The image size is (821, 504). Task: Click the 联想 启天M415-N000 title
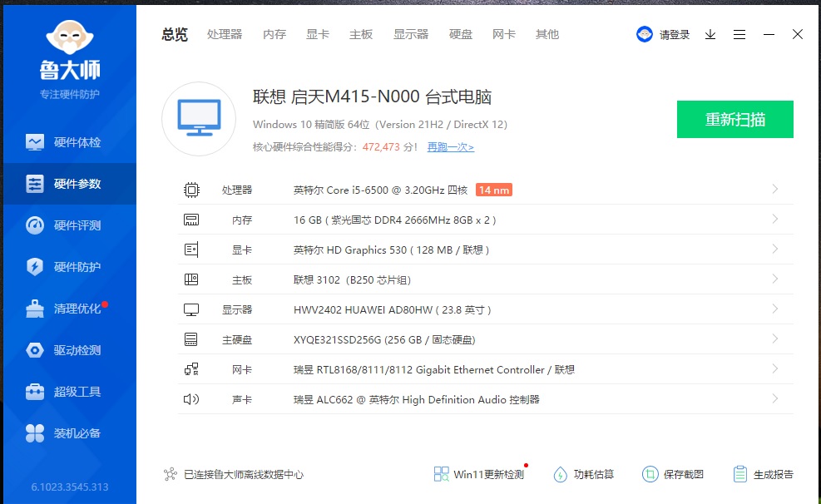373,96
